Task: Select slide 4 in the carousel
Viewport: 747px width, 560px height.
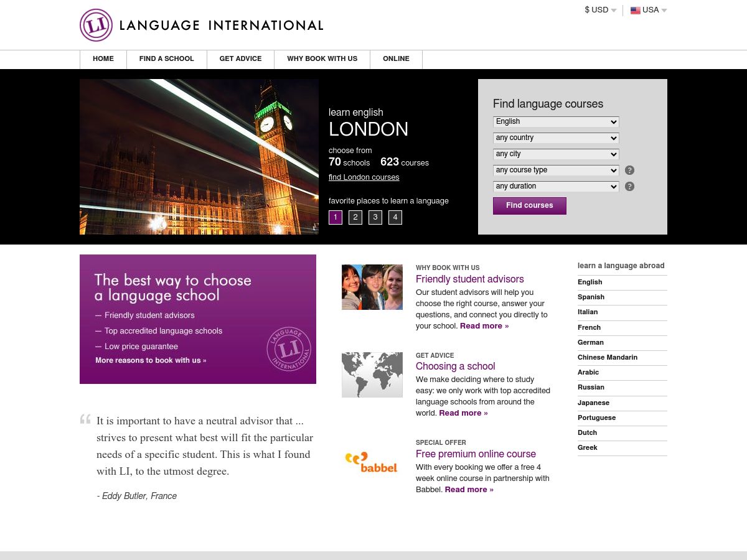Action: click(x=395, y=217)
